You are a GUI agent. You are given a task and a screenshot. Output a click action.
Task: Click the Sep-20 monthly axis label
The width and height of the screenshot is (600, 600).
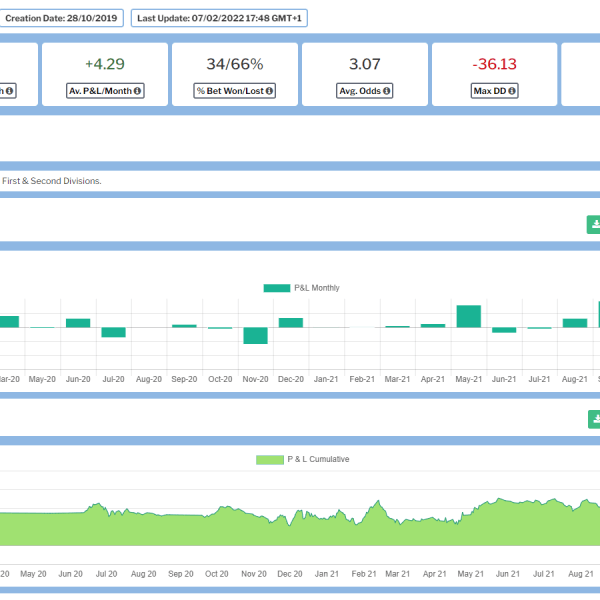pyautogui.click(x=184, y=379)
